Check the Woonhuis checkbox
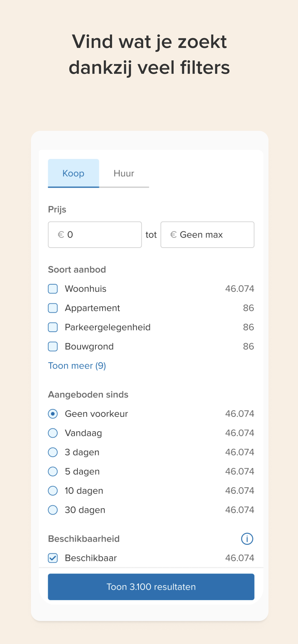Viewport: 298px width, 644px height. (x=53, y=289)
